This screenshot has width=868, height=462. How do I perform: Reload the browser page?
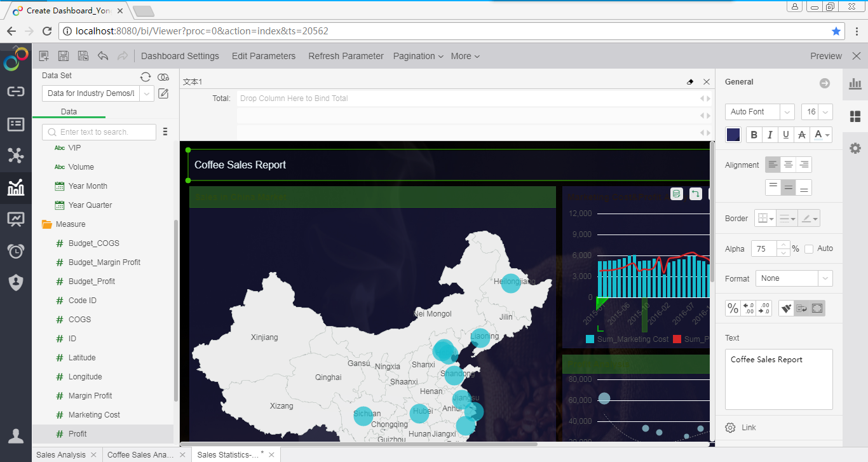coord(46,31)
